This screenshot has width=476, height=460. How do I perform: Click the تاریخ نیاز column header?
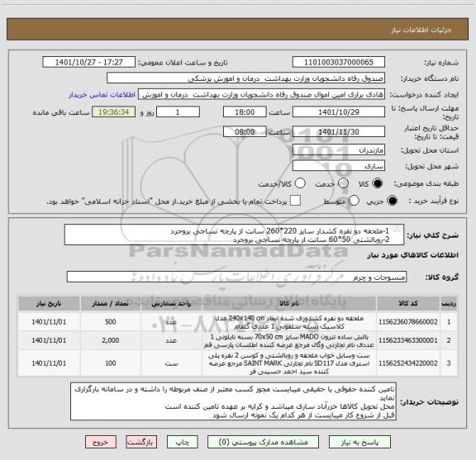point(49,303)
